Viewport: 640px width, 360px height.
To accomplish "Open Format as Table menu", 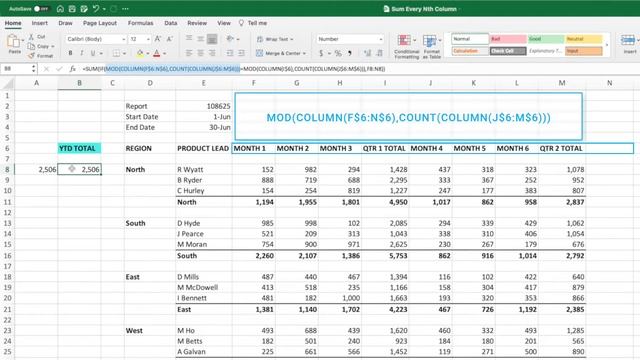I will (431, 47).
